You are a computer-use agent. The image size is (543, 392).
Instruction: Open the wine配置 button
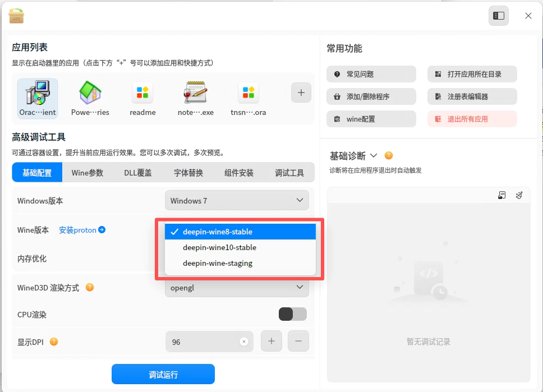[371, 119]
